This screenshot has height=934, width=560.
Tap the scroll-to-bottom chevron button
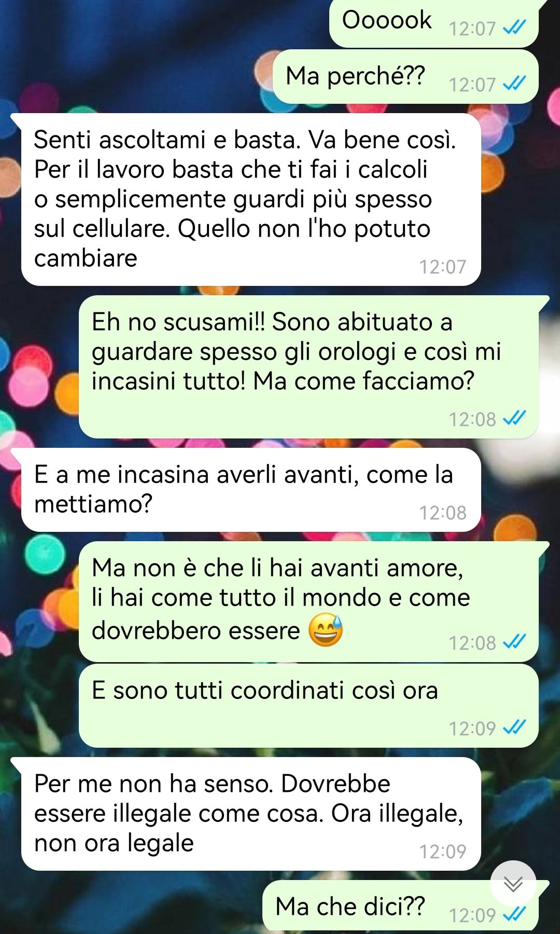click(513, 883)
